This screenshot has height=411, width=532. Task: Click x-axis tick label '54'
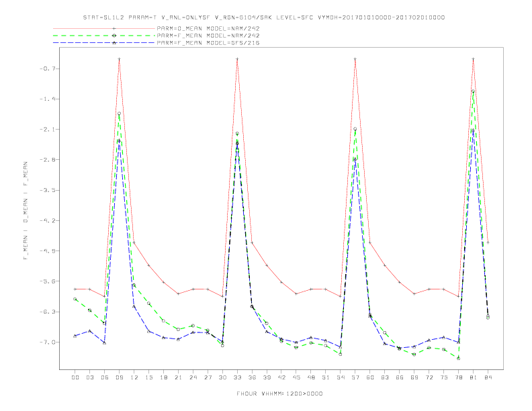click(x=341, y=377)
